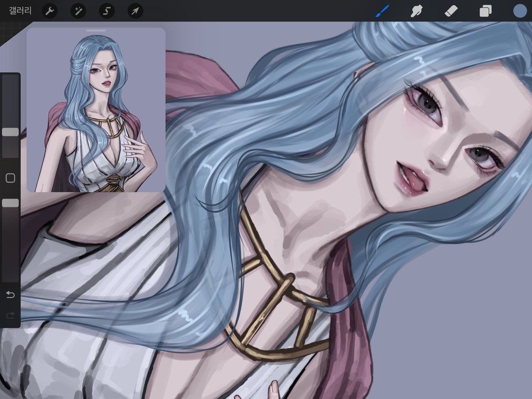Open the Actions menu wrench icon
This screenshot has height=399, width=532.
49,11
